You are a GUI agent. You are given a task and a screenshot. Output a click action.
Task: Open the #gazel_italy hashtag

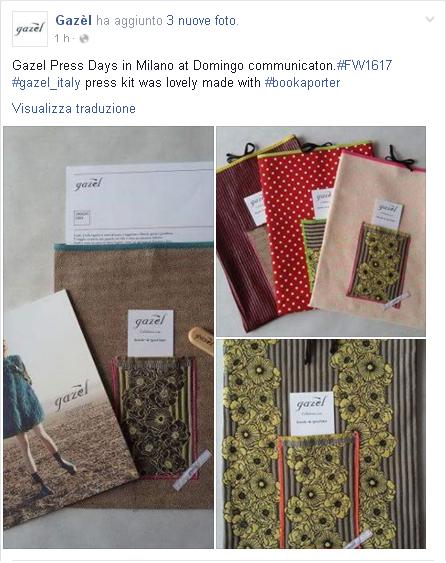coord(46,83)
